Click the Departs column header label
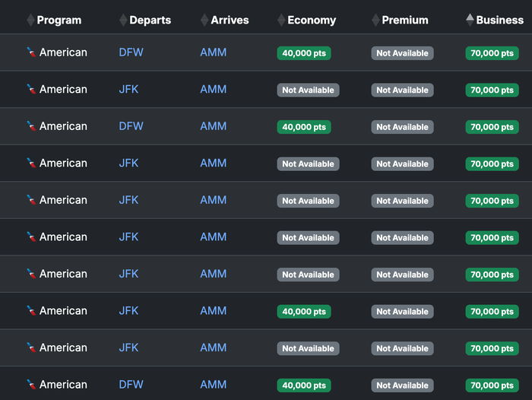 tap(150, 20)
